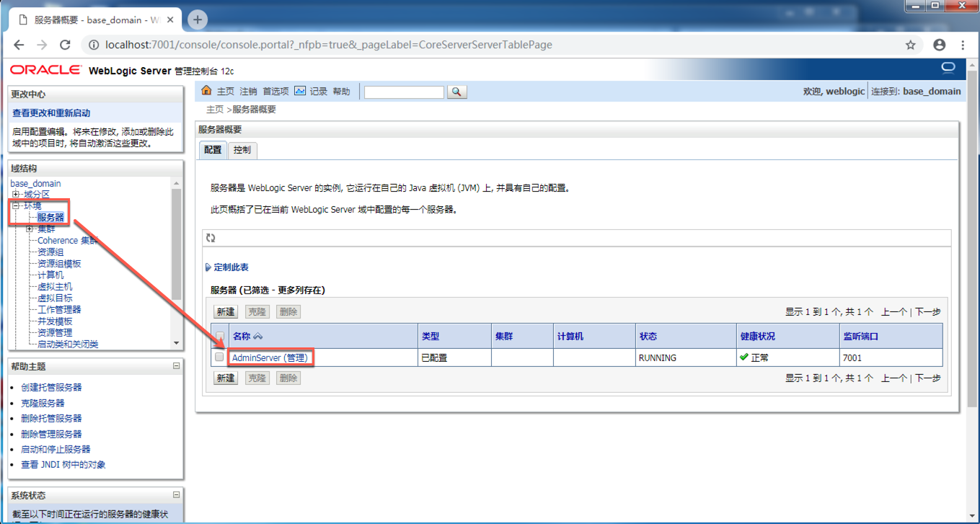
Task: Open help topic 查看 JNDI 树中的对象
Action: pos(63,465)
